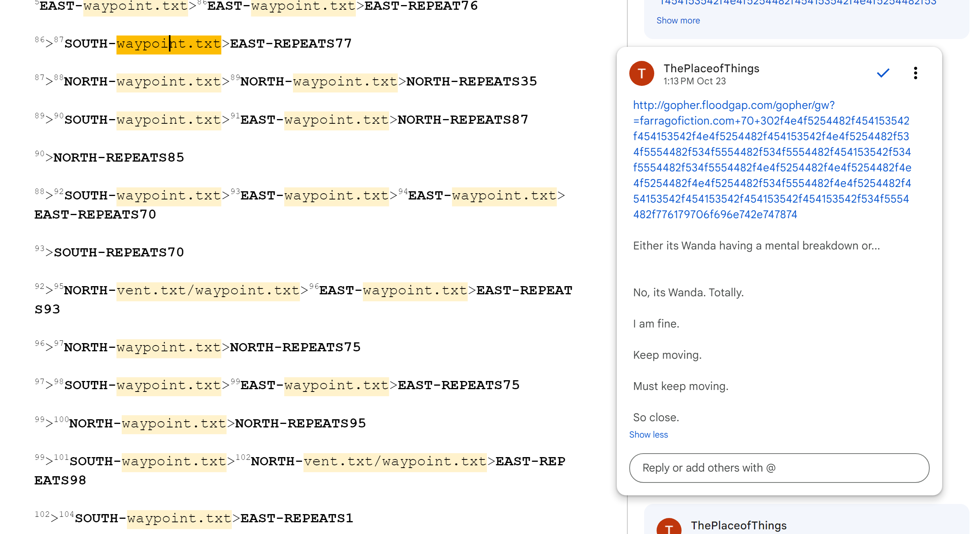The width and height of the screenshot is (980, 534).
Task: Click the ThePlaceofThings name in the open comment
Action: coord(711,68)
